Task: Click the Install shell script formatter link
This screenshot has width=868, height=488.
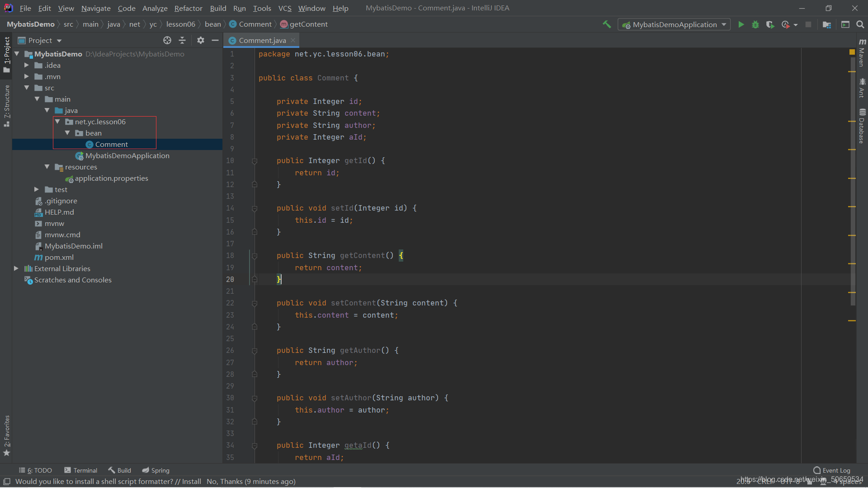Action: 191,481
